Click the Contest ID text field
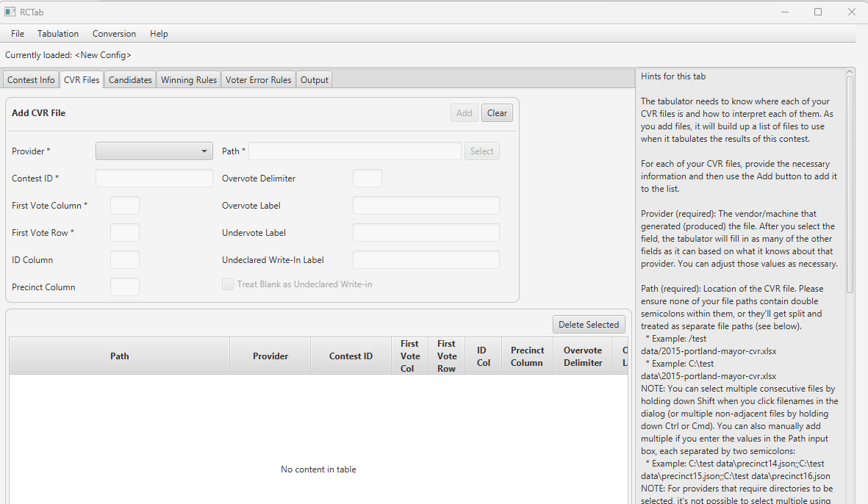 [154, 178]
